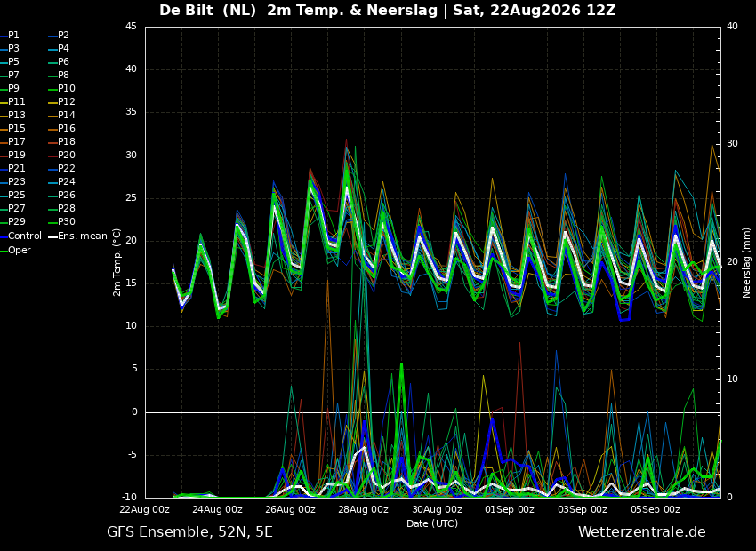
Task: Open the Wetterzentrale.de credit text
Action: [x=642, y=532]
